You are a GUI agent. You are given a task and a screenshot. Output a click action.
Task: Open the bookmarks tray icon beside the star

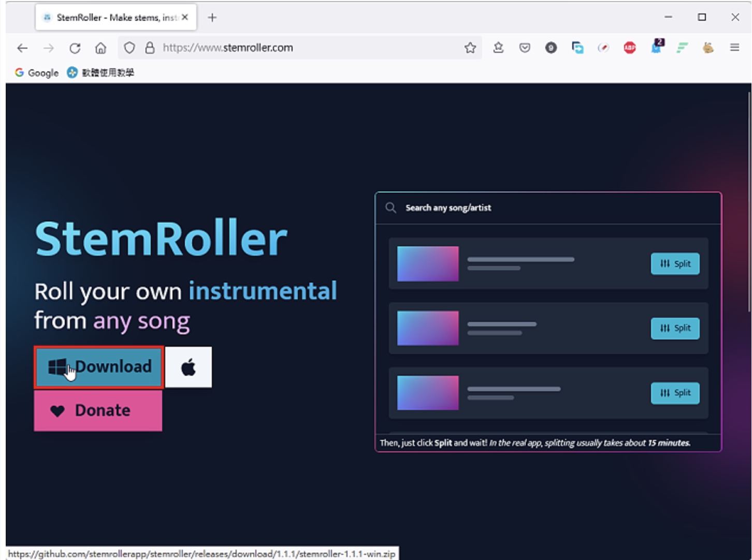pos(498,48)
